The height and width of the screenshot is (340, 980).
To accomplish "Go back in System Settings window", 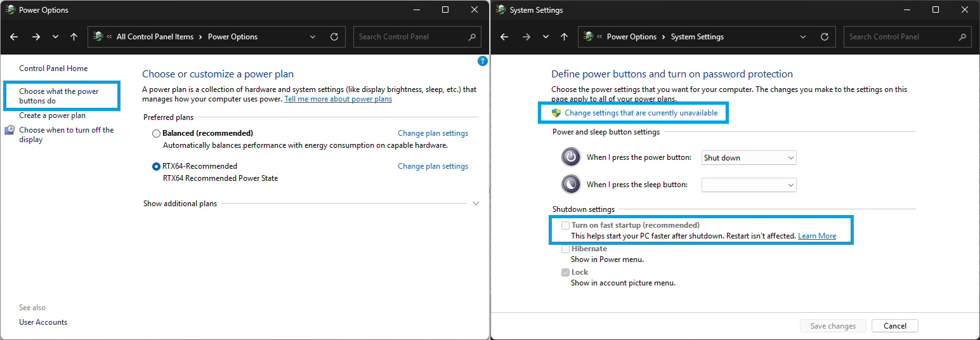I will click(x=504, y=37).
